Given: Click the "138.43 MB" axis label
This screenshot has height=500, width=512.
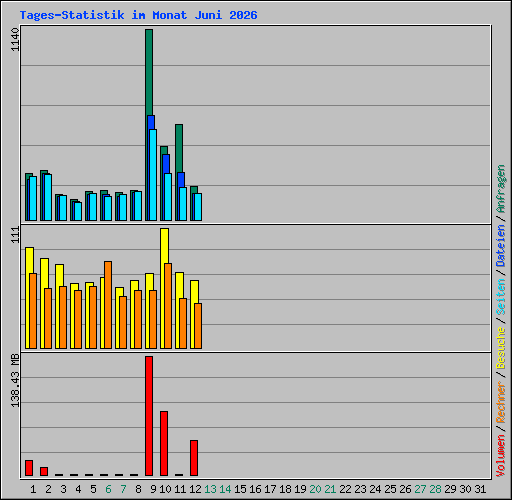Looking at the screenshot, I should pos(15,381).
